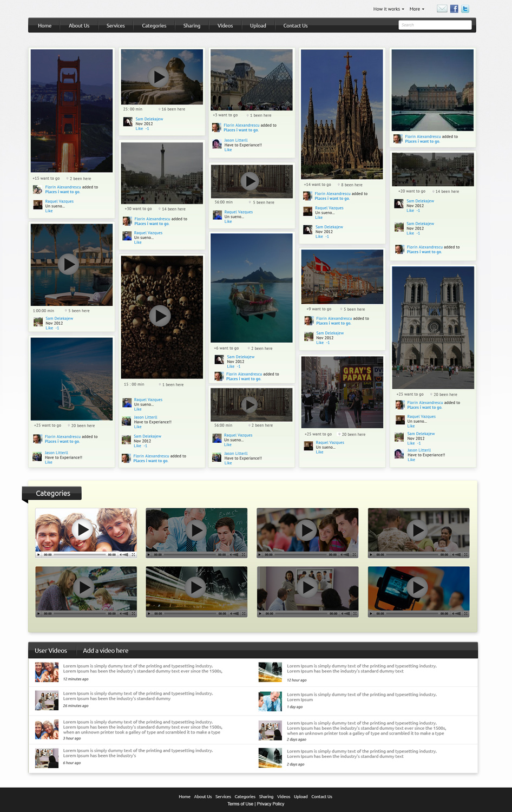Click volume icon on city lights video
The width and height of the screenshot is (512, 812).
(x=234, y=614)
